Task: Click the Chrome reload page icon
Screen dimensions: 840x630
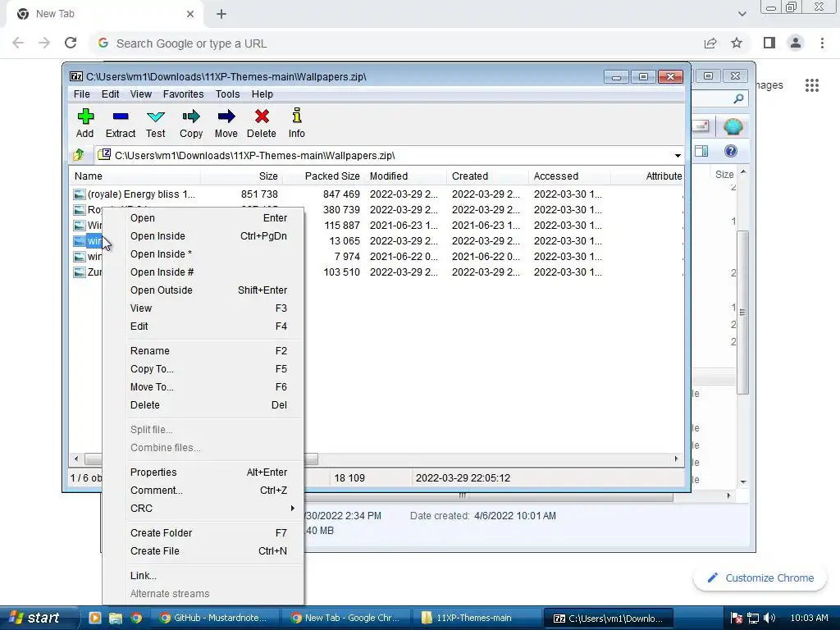Action: coord(71,43)
